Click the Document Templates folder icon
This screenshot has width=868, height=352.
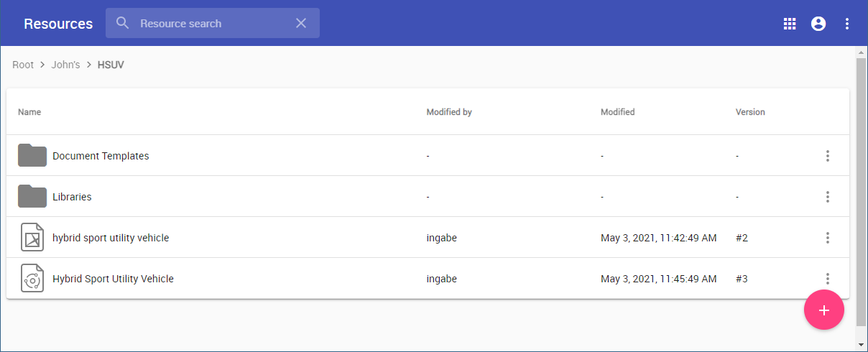[32, 156]
